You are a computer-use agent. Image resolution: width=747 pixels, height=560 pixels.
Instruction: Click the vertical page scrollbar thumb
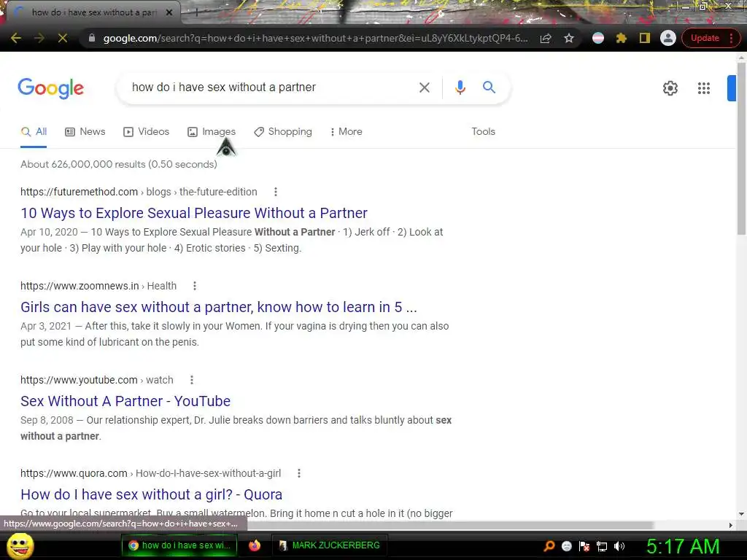[x=741, y=147]
